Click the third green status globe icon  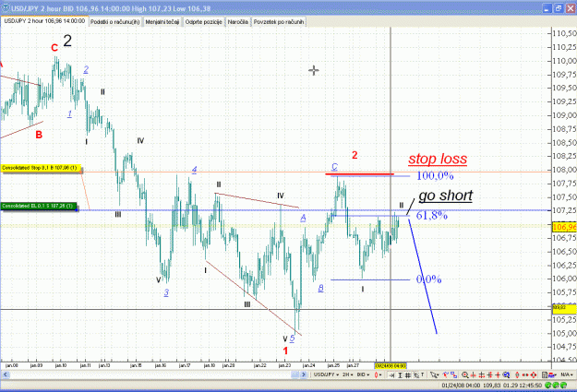point(563,385)
